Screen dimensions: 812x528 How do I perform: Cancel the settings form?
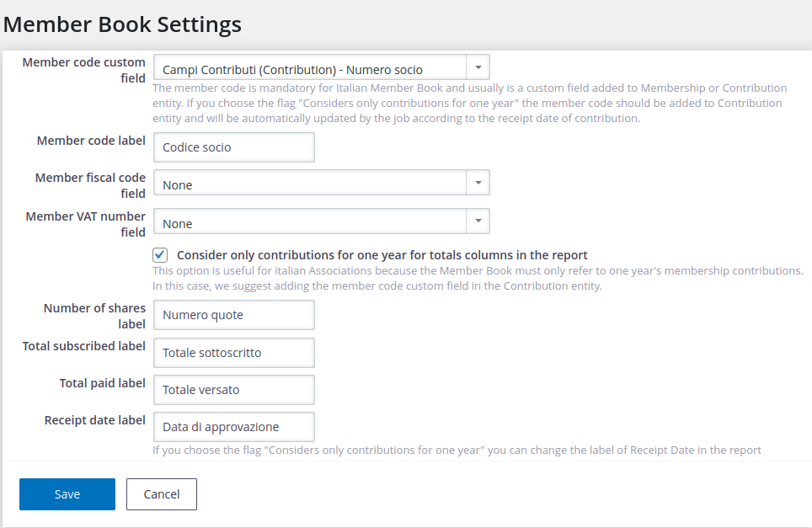coord(162,494)
